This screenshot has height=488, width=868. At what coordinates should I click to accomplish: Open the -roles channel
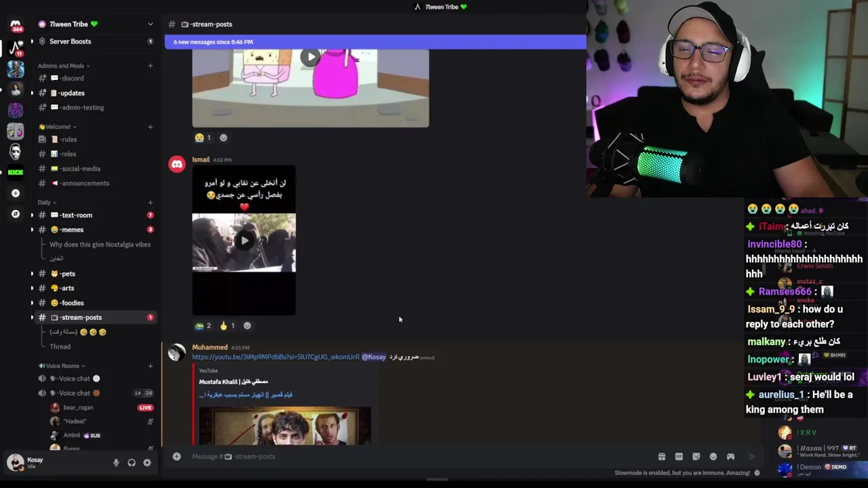pyautogui.click(x=96, y=154)
